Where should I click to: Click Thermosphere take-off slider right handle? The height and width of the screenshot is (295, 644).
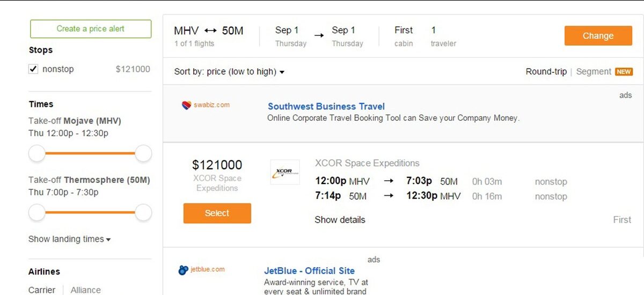click(143, 213)
